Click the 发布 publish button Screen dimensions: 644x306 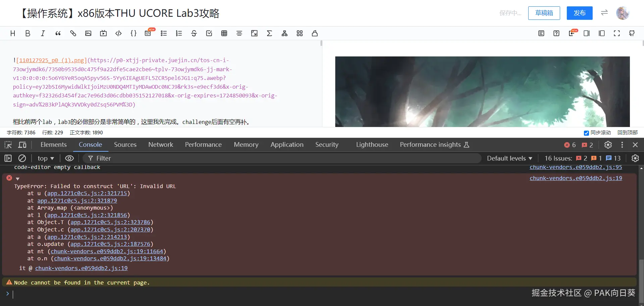(580, 13)
